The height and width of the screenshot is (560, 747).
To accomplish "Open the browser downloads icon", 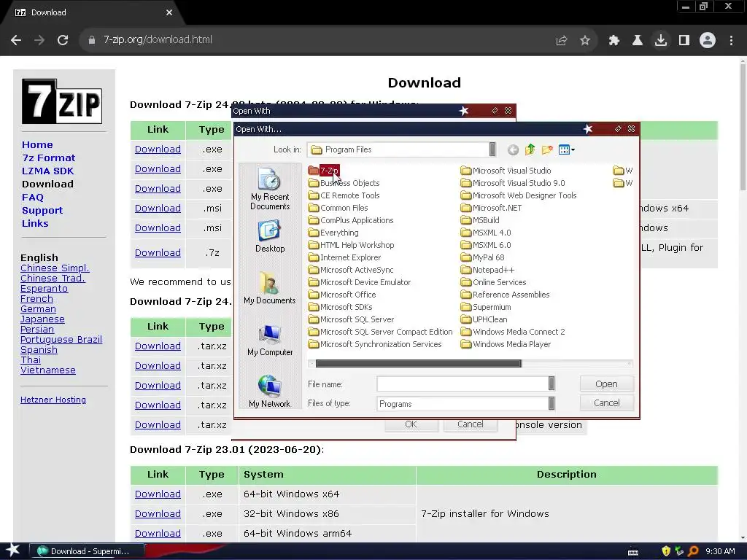I will point(661,41).
